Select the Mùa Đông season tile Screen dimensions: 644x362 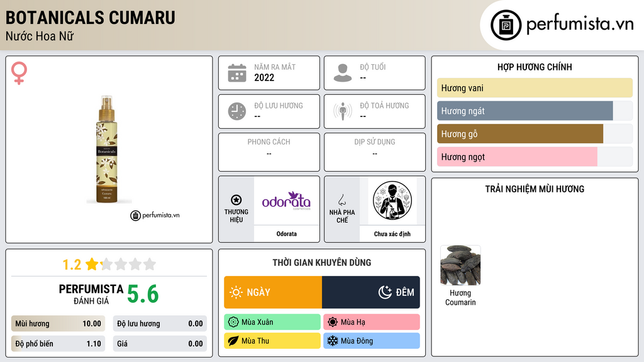pos(372,341)
